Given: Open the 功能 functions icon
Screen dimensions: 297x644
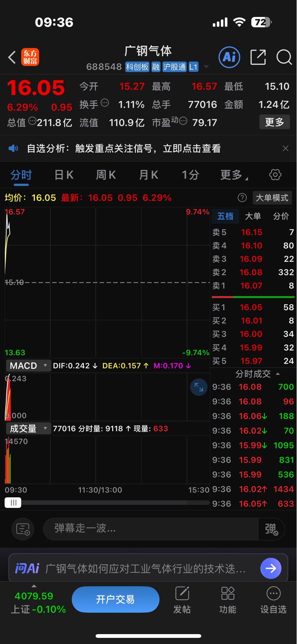Looking at the screenshot, I should [227, 600].
